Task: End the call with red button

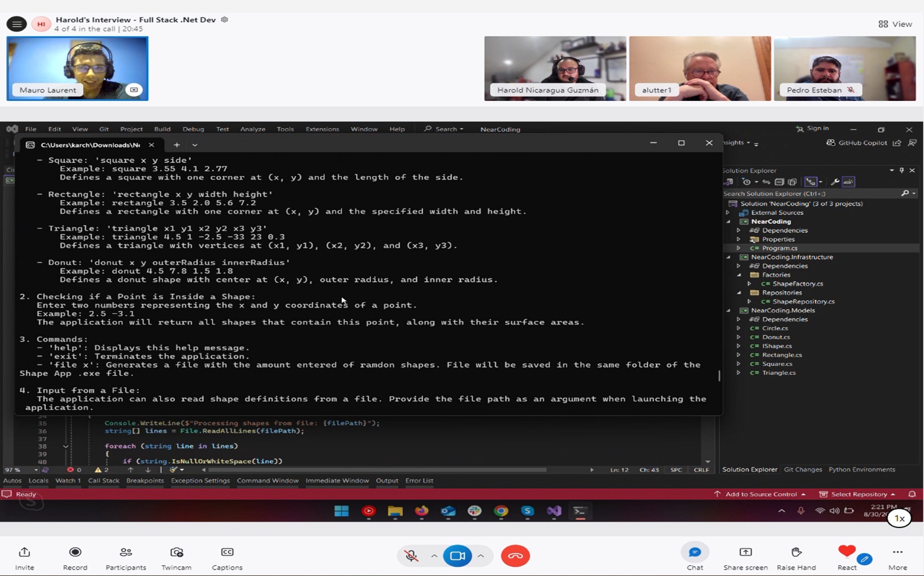Action: [515, 556]
